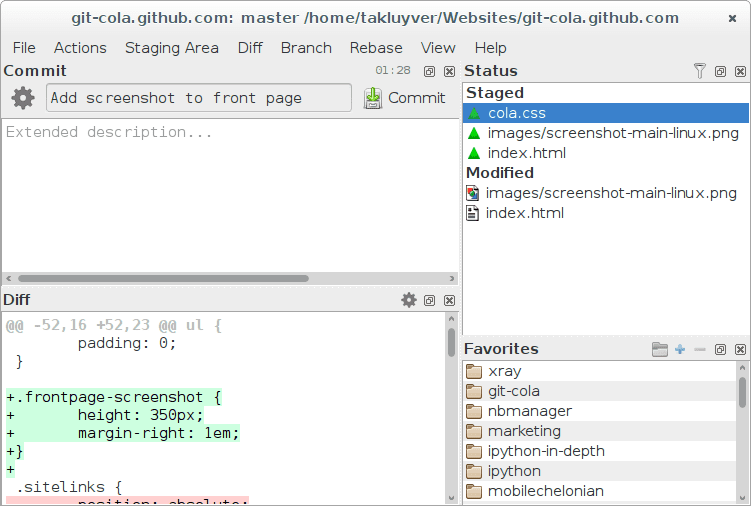Screen dimensions: 751x506
Task: Click the Commit button
Action: click(x=404, y=98)
